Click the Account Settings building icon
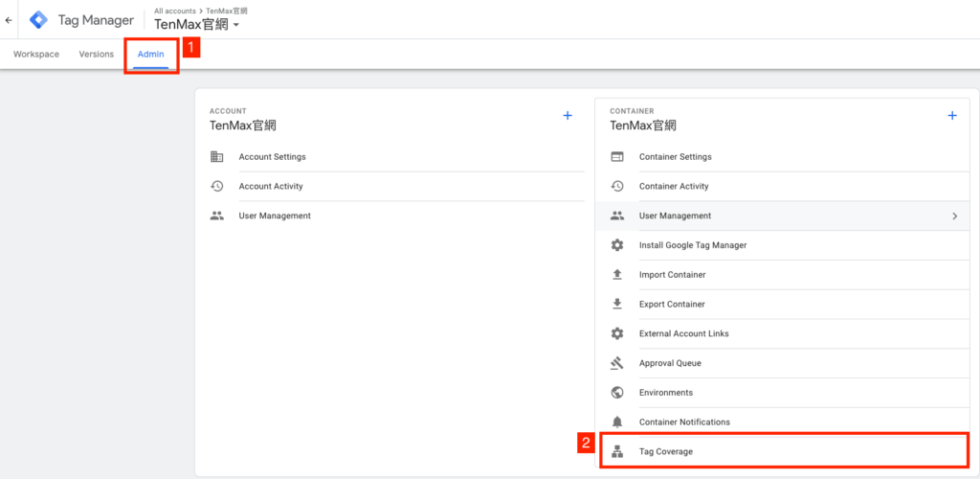Screen dimensions: 980x479 217,157
